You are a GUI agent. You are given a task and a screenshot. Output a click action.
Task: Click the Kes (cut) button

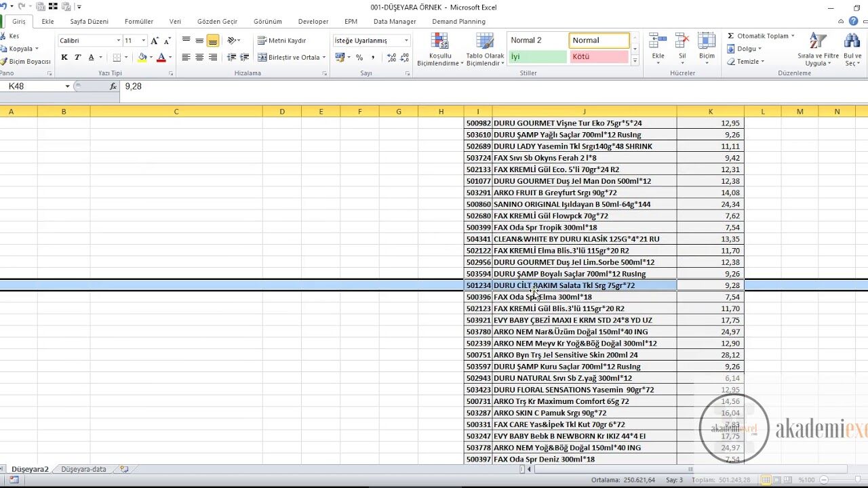[x=10, y=36]
